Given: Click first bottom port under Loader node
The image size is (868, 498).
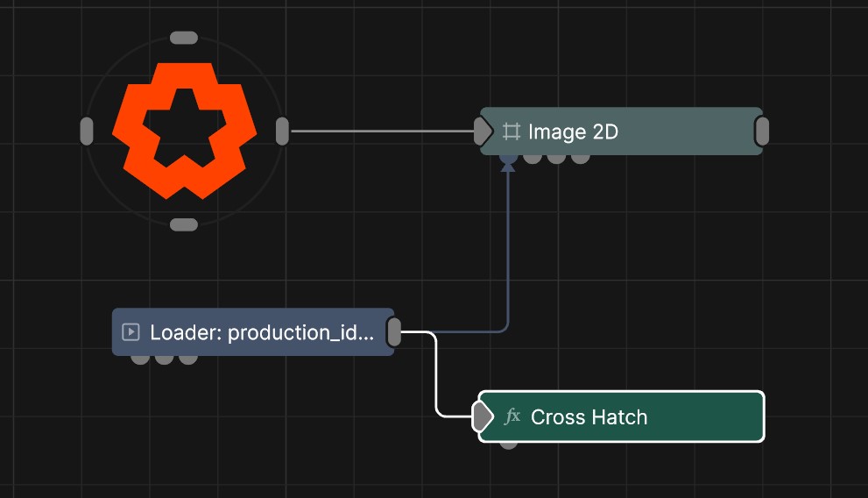Looking at the screenshot, I should (140, 358).
